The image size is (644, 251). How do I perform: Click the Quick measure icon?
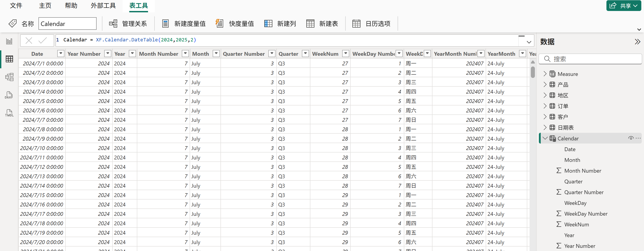point(219,24)
